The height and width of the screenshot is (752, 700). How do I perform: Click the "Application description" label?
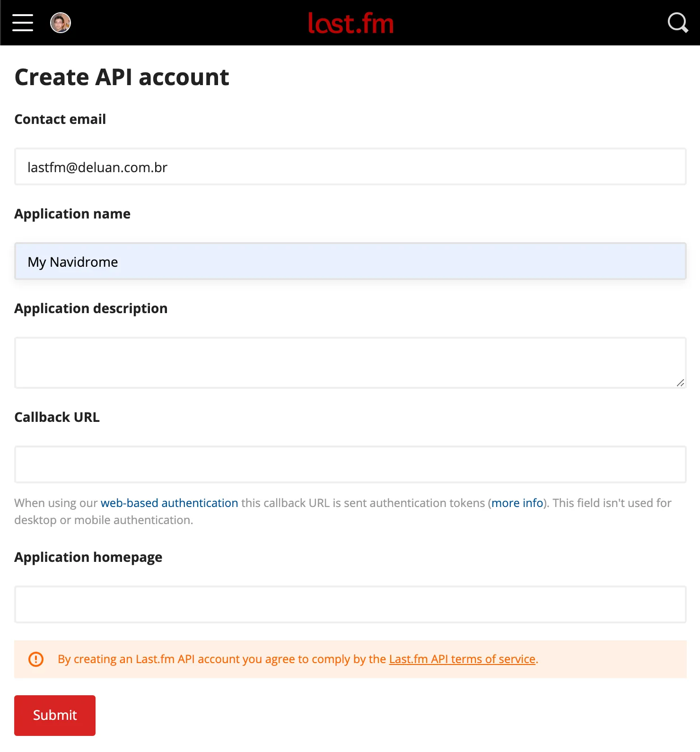(x=91, y=308)
